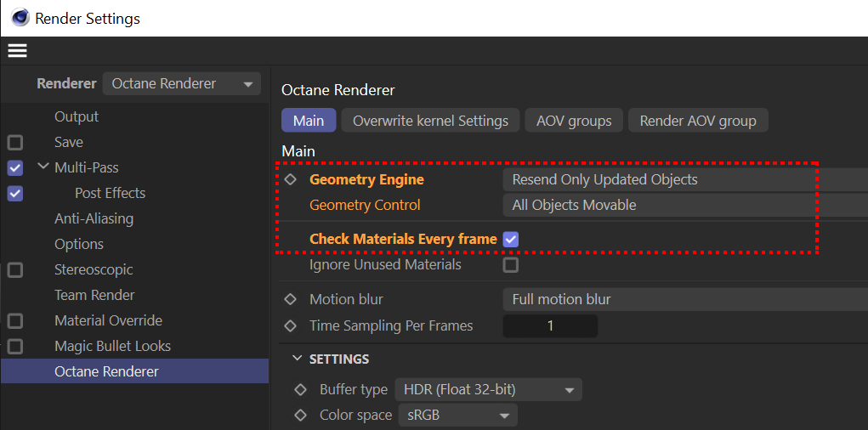The height and width of the screenshot is (430, 868).
Task: Select Octane Renderer in the settings list
Action: point(134,371)
